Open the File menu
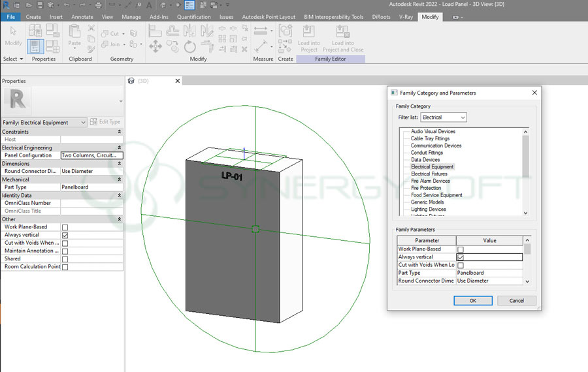 10,17
